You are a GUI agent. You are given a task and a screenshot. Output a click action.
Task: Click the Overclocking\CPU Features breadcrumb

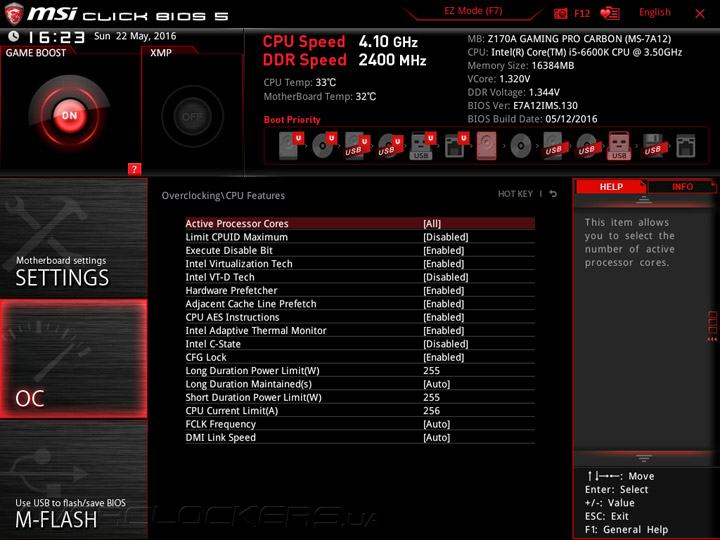point(223,196)
